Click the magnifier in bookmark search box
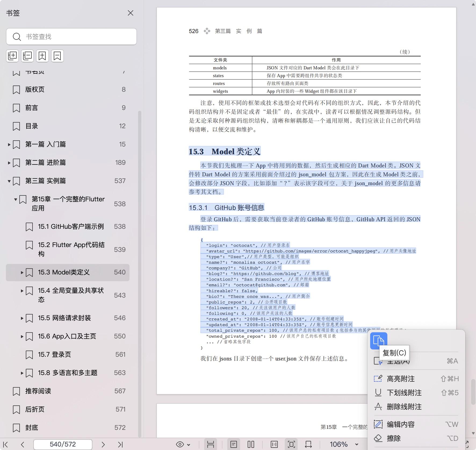This screenshot has width=476, height=450. [17, 37]
